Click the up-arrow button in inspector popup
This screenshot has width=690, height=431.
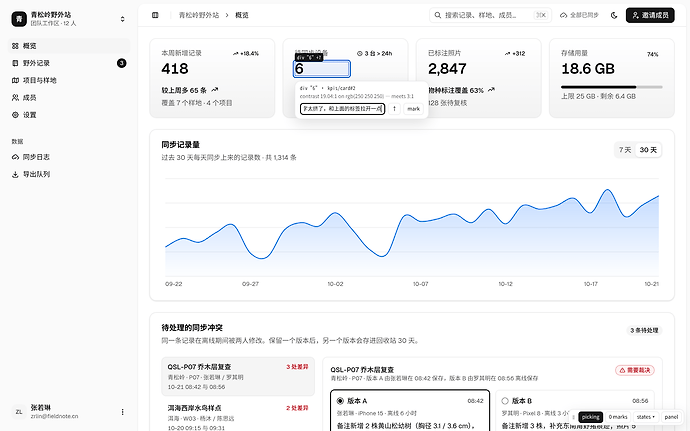click(x=394, y=109)
